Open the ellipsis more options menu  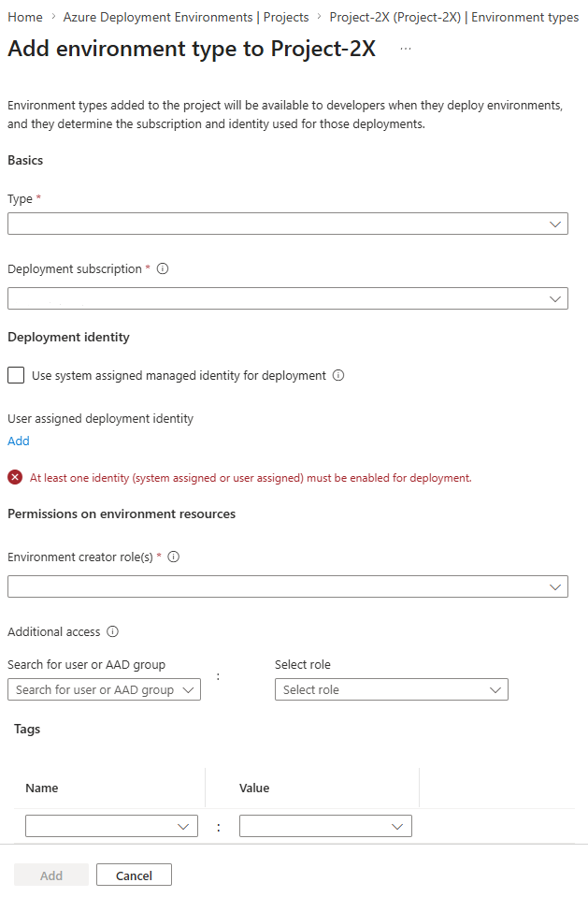pyautogui.click(x=406, y=50)
